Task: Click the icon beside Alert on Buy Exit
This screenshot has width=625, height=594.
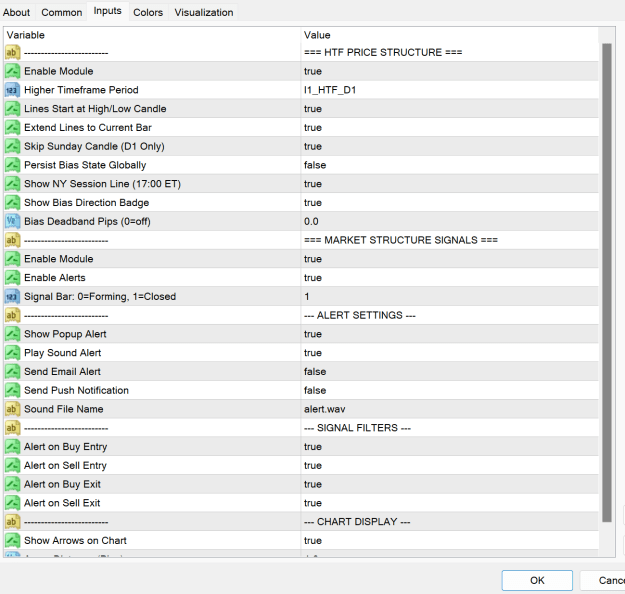Action: (x=12, y=484)
